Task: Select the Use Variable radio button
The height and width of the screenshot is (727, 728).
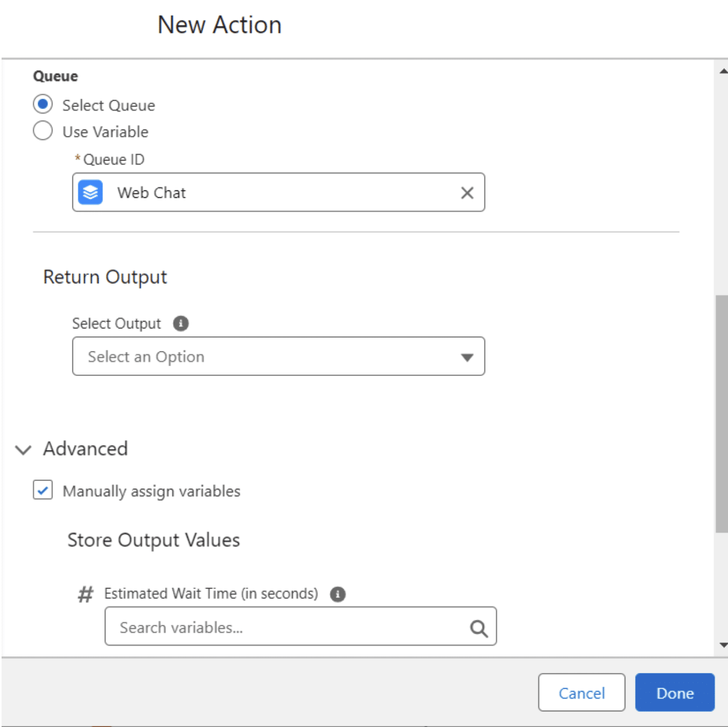Action: point(42,131)
